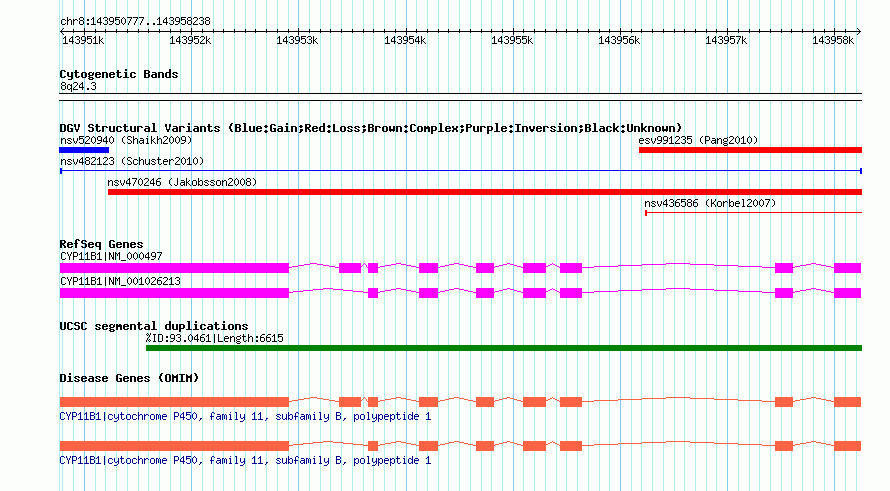890x491 pixels.
Task: Click the red esv991235 loss bar
Action: [750, 150]
